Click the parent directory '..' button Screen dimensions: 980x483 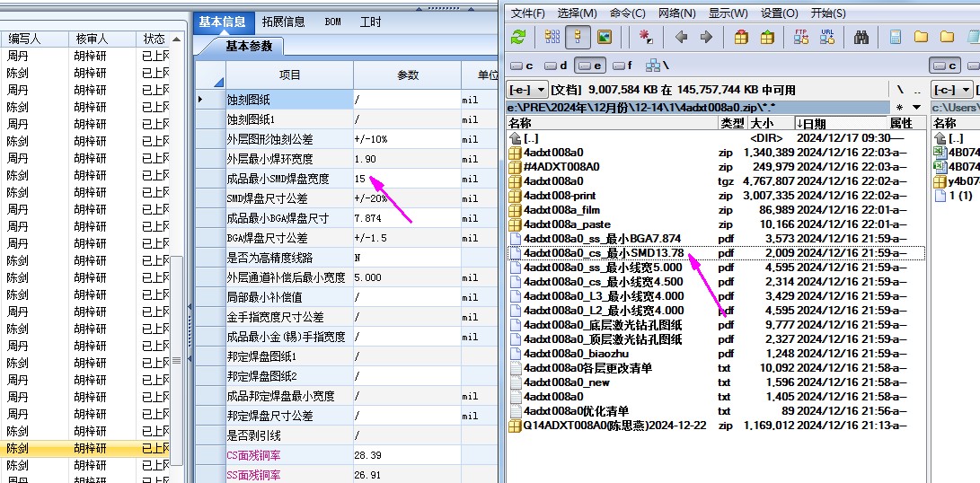(917, 90)
